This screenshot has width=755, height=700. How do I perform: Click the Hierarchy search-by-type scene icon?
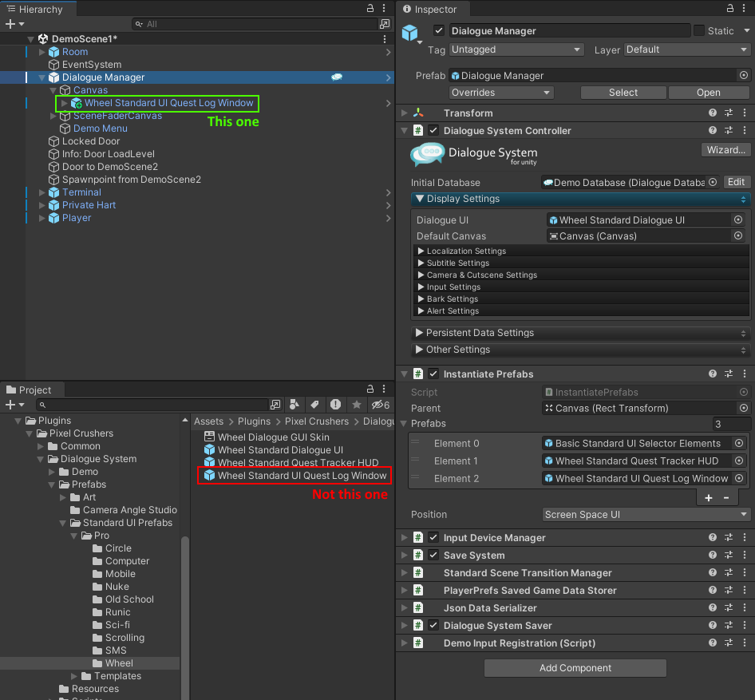click(x=384, y=24)
